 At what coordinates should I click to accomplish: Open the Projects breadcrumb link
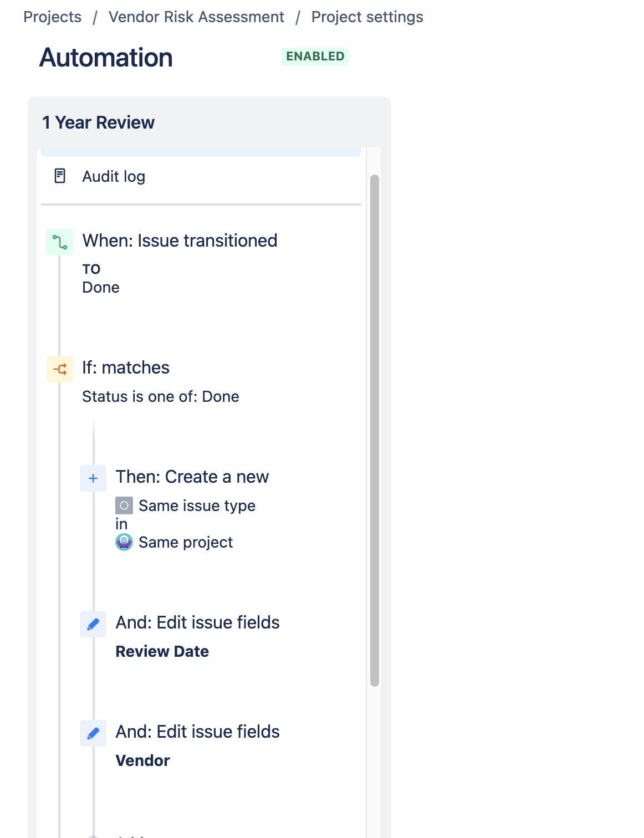[x=53, y=17]
